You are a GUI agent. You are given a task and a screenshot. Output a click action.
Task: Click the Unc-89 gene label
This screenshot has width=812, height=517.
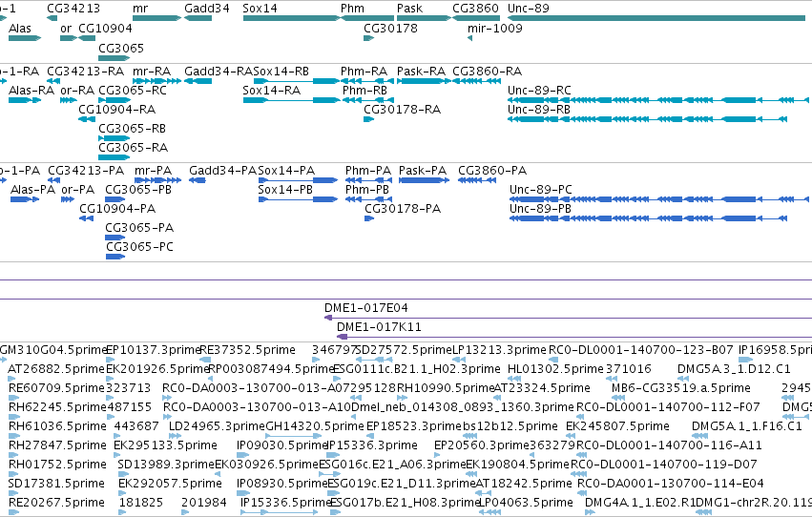[x=529, y=9]
